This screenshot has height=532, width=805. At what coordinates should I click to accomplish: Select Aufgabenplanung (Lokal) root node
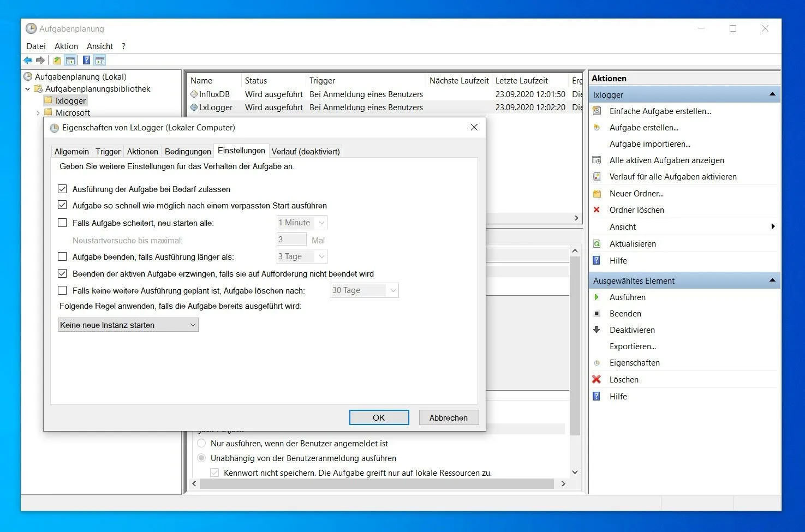click(80, 77)
